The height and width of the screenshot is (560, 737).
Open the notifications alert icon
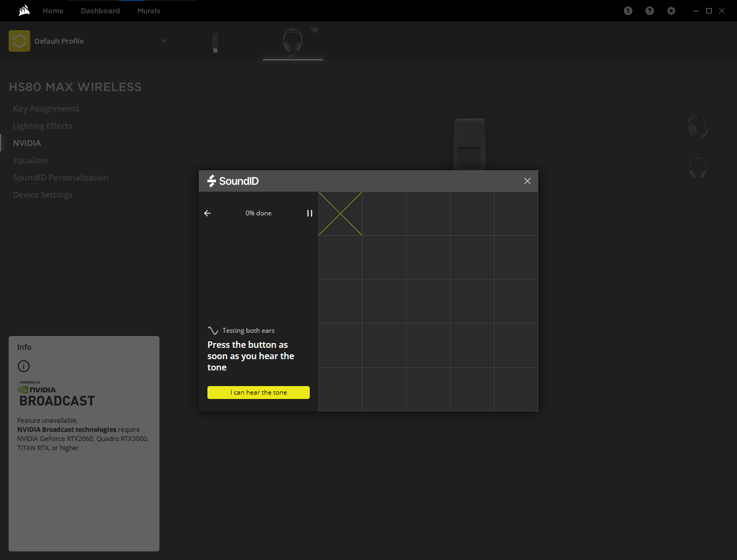628,11
